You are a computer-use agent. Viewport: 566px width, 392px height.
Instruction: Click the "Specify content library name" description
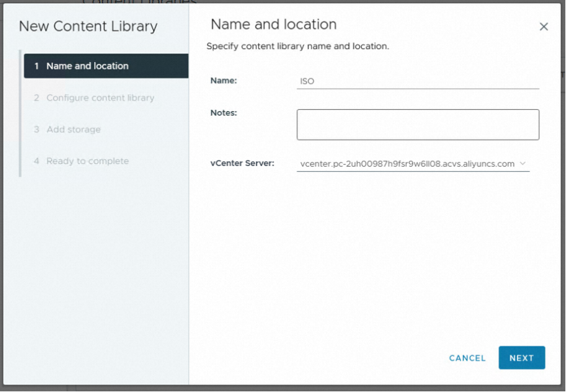click(297, 47)
